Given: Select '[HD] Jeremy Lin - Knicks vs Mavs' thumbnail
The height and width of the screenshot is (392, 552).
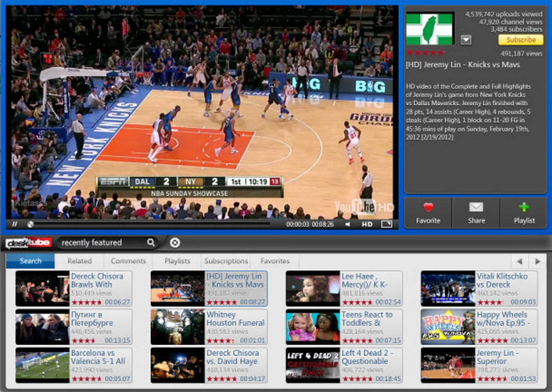Looking at the screenshot, I should (178, 289).
